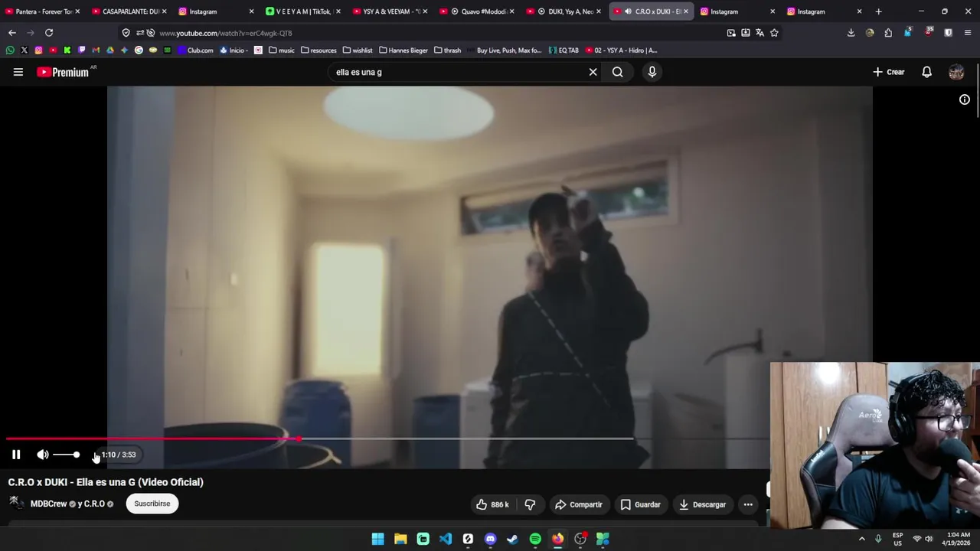The image size is (980, 551).
Task: Like the video (886 k)
Action: pyautogui.click(x=492, y=504)
